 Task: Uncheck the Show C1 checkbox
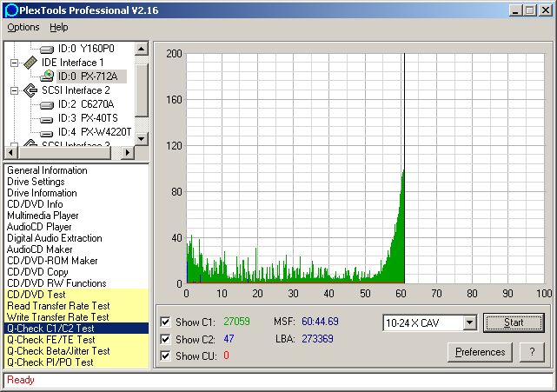[165, 322]
